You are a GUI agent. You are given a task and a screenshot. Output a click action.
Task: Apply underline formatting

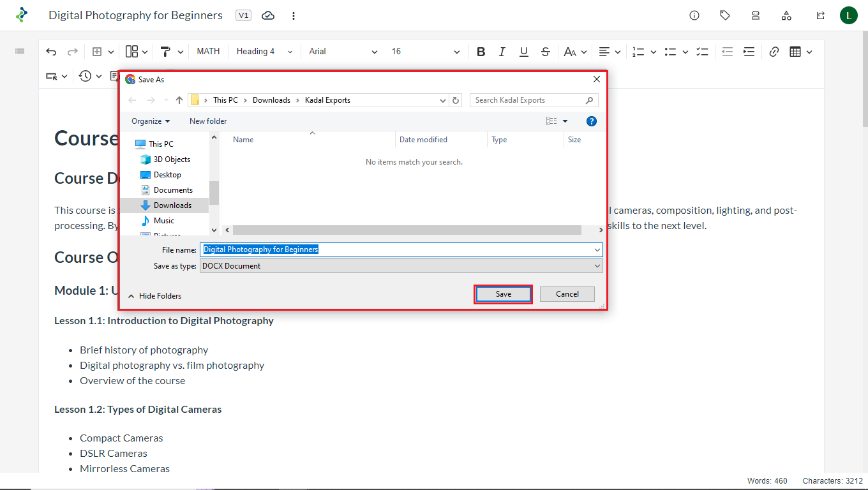pyautogui.click(x=523, y=52)
